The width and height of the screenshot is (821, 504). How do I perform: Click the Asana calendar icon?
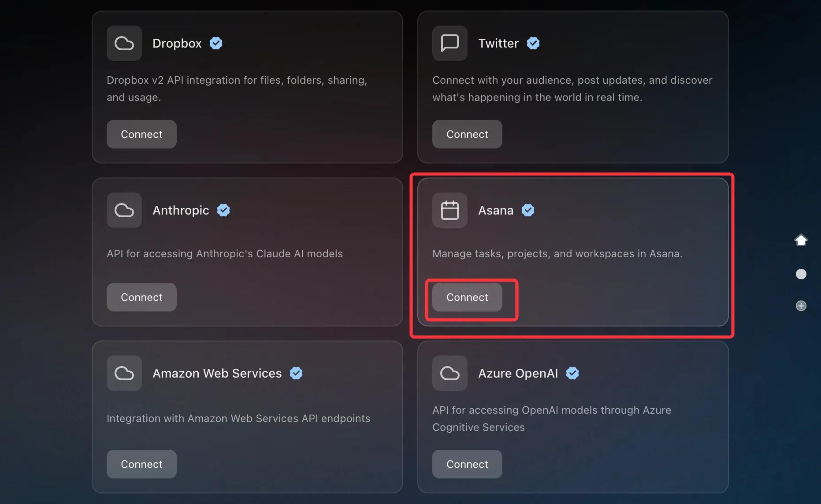click(450, 210)
